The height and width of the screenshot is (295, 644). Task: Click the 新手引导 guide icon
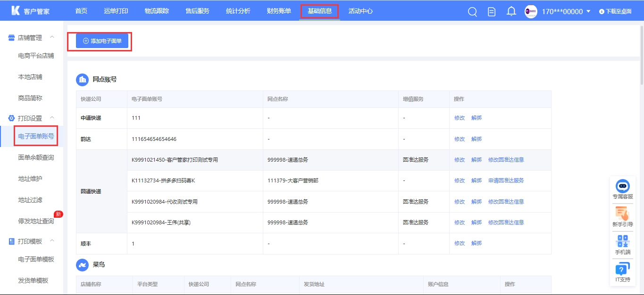click(x=623, y=214)
